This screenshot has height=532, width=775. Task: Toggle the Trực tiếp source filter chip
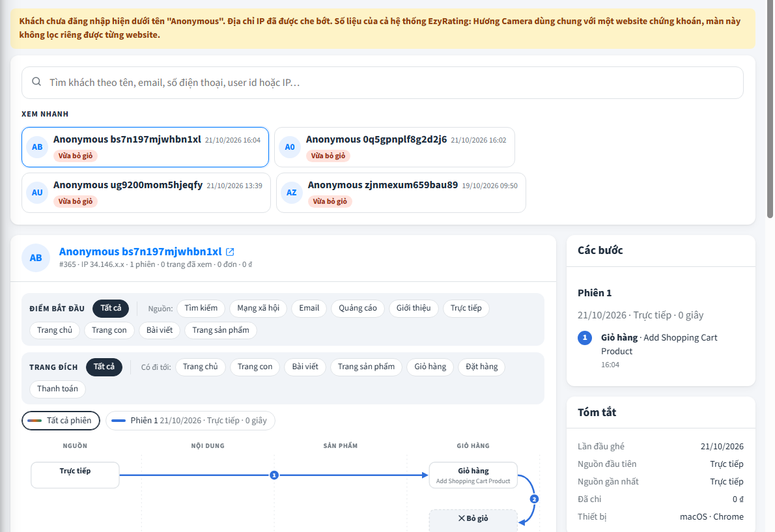tap(466, 308)
